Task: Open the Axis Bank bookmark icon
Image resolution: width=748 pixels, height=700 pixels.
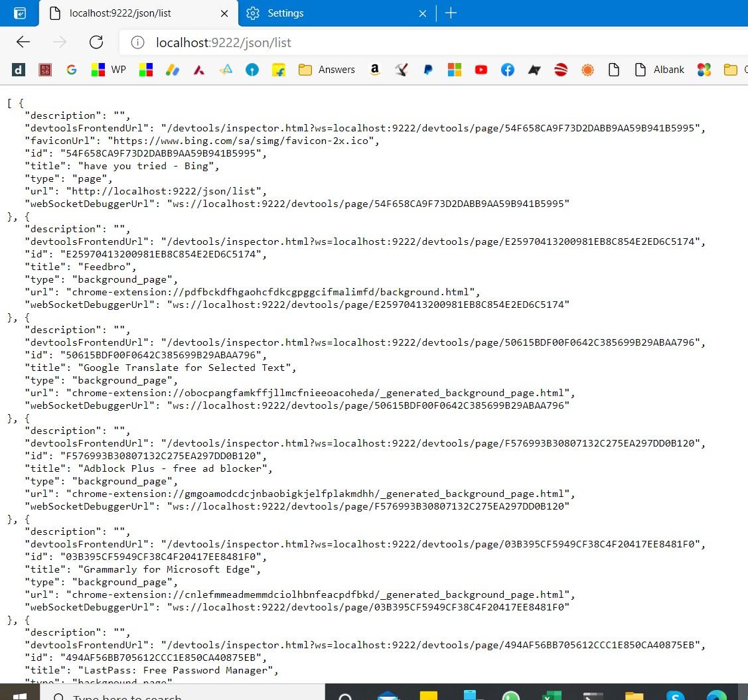Action: pyautogui.click(x=199, y=70)
